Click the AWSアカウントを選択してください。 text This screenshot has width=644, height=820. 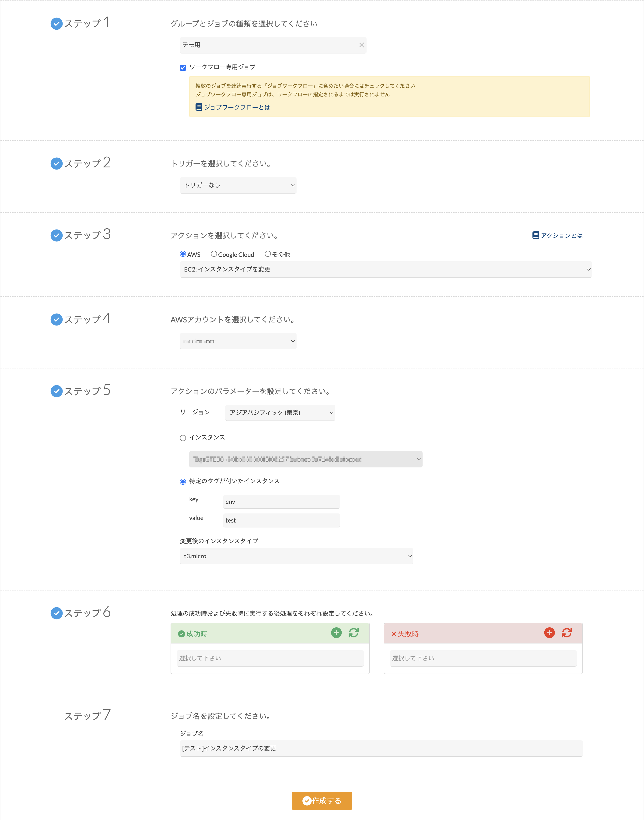233,319
